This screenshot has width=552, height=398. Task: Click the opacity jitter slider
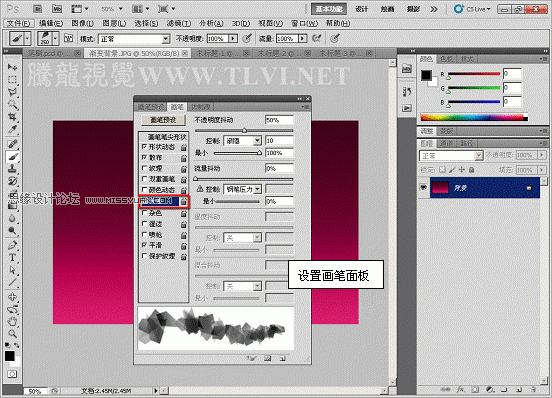click(244, 131)
